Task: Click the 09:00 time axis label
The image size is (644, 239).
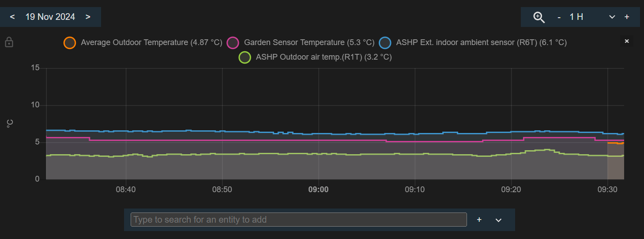Action: [318, 190]
